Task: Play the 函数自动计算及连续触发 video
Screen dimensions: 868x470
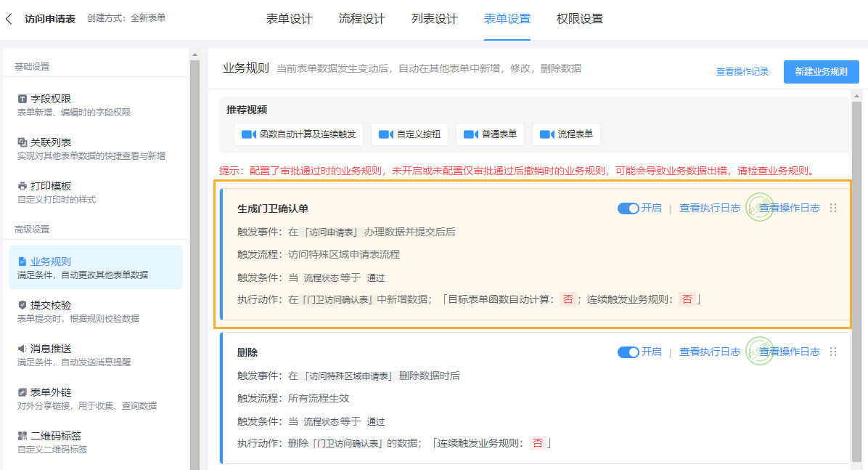Action: 298,134
